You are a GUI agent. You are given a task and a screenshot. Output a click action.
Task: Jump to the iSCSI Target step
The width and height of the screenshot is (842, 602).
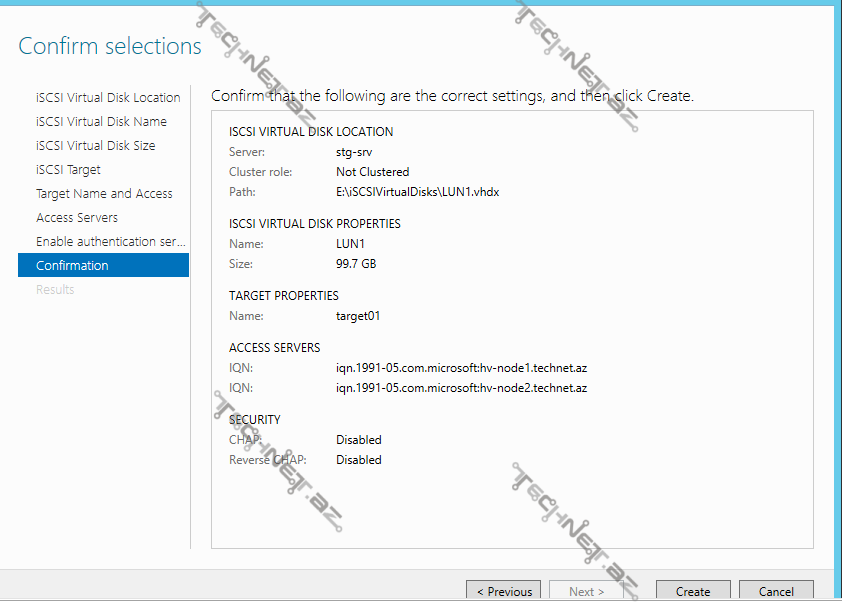[x=68, y=169]
